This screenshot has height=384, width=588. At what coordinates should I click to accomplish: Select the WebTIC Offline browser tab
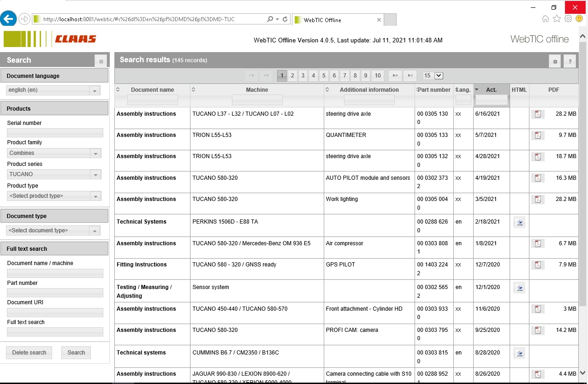coord(338,20)
